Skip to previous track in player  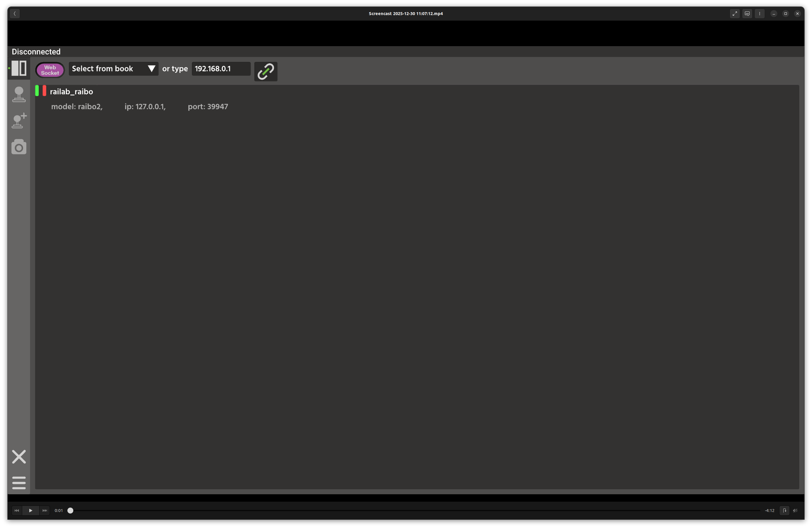16,510
